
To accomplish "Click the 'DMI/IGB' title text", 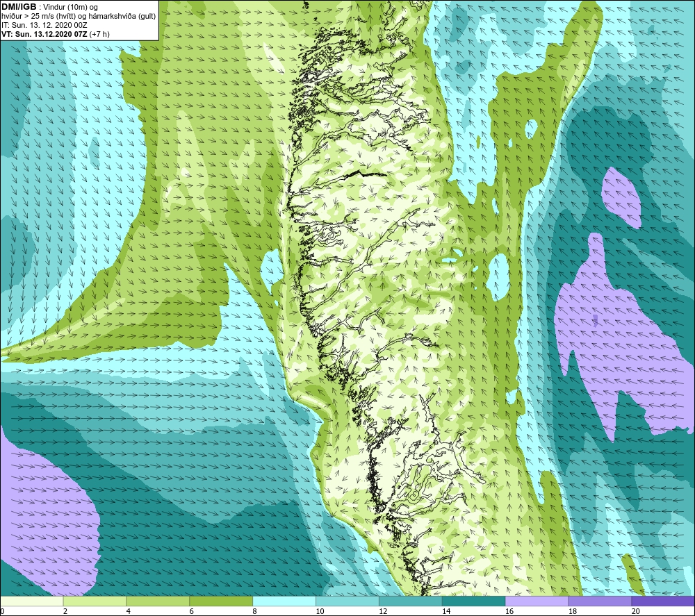I will click(x=19, y=7).
